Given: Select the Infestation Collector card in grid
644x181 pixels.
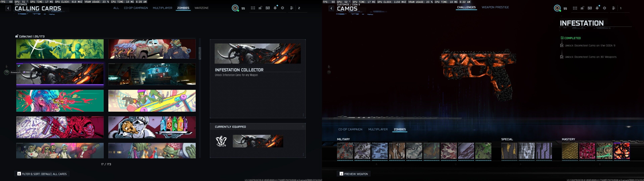Looking at the screenshot, I should [60, 74].
